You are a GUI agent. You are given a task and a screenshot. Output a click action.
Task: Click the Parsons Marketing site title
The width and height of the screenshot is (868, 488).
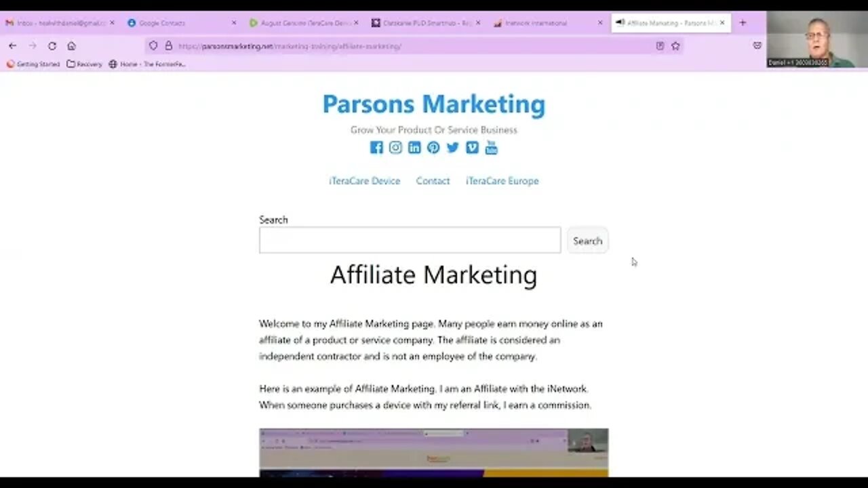(x=433, y=104)
